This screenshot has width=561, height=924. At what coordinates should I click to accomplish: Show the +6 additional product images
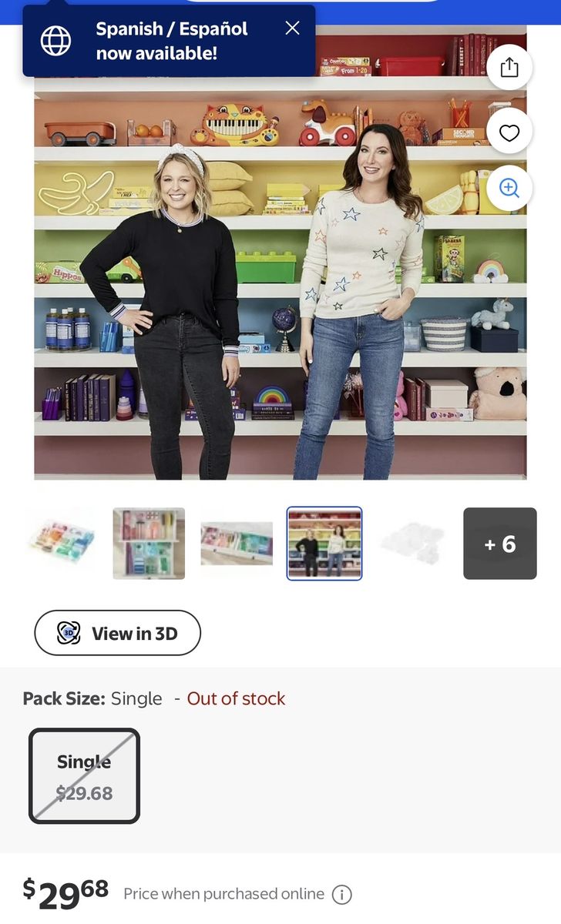(x=500, y=544)
